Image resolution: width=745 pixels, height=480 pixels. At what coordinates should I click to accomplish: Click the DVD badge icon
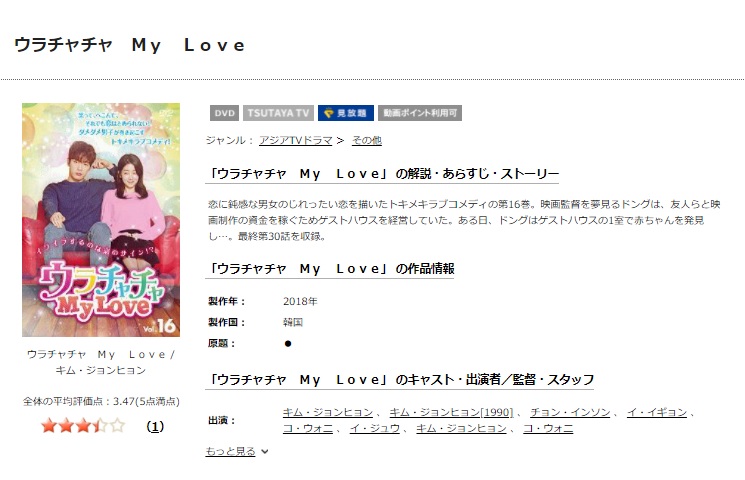(224, 113)
